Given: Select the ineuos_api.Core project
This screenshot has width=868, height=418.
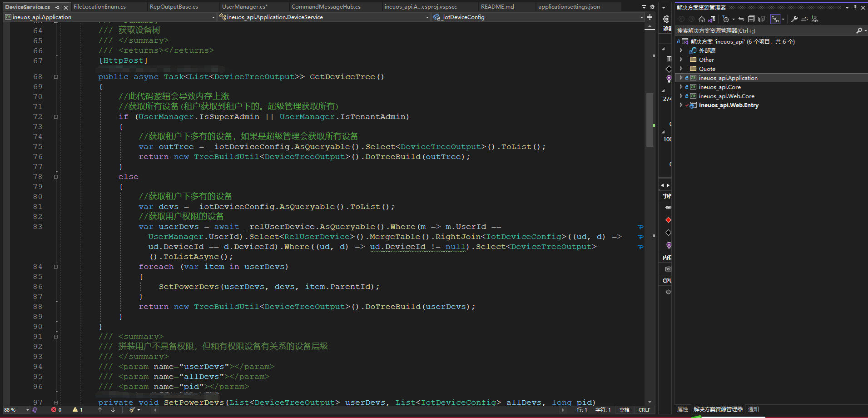Looking at the screenshot, I should click(x=719, y=87).
